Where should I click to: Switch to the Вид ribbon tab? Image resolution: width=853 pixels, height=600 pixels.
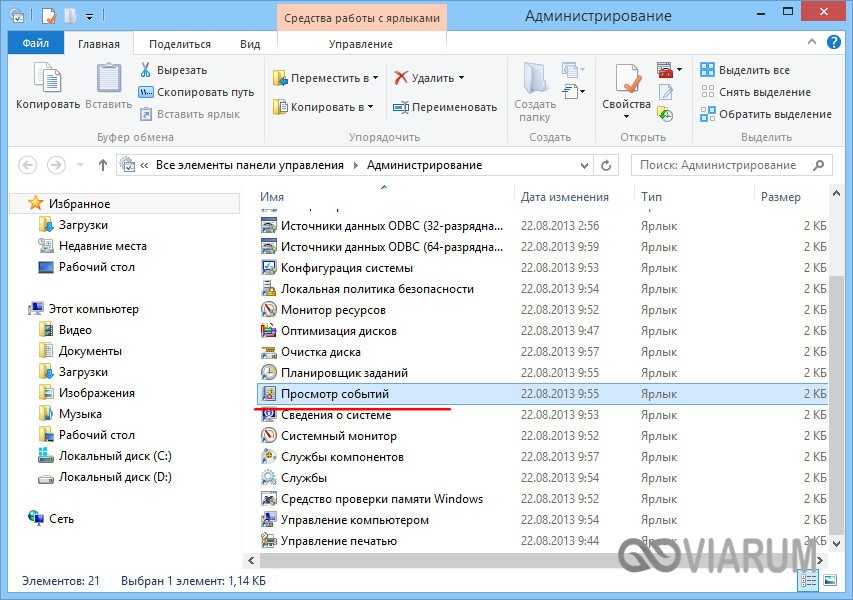point(250,44)
